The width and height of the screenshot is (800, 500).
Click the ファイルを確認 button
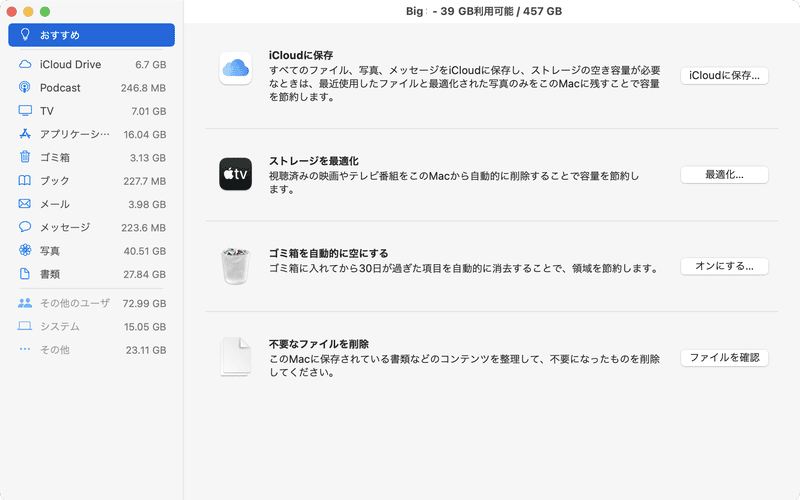click(x=724, y=358)
